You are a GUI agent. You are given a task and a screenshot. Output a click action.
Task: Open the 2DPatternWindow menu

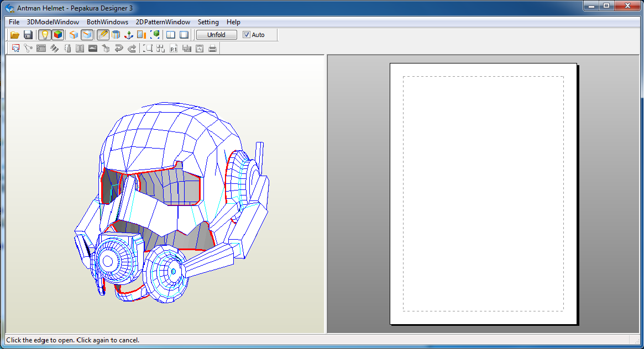[163, 22]
